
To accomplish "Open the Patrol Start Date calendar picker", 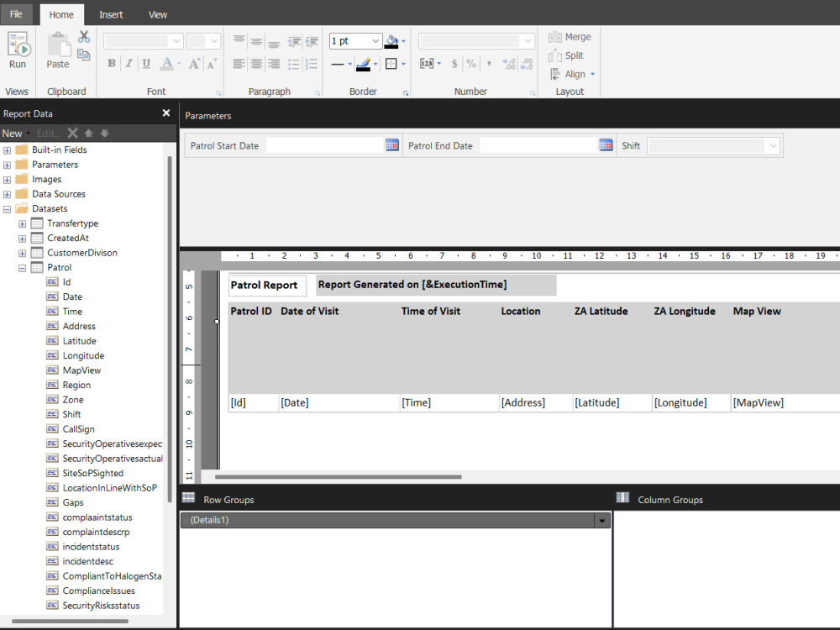I will tap(391, 144).
